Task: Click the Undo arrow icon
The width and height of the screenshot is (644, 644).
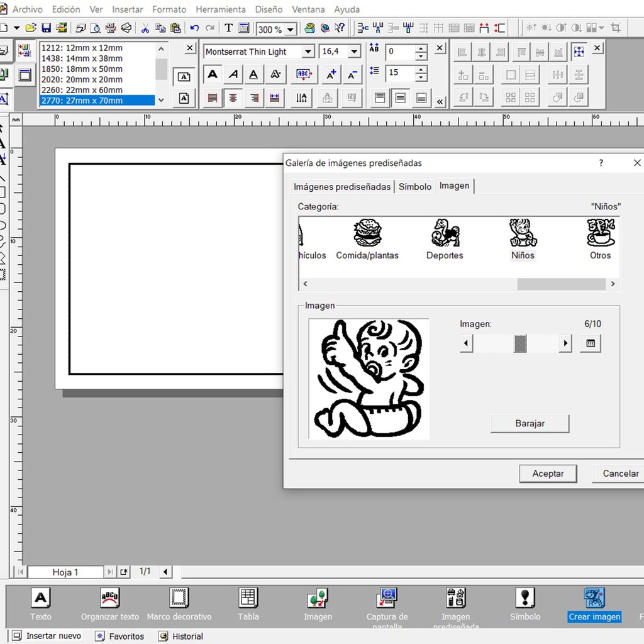Action: click(x=194, y=28)
